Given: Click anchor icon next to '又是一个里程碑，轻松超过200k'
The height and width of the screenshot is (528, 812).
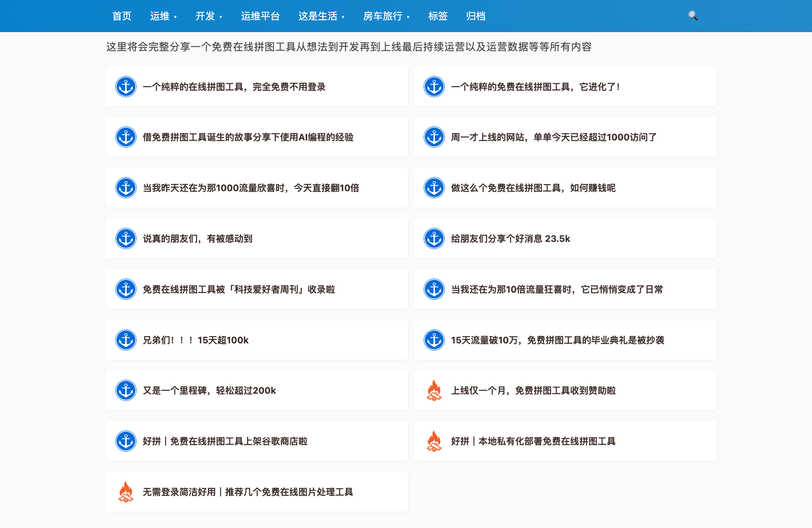Looking at the screenshot, I should (126, 390).
